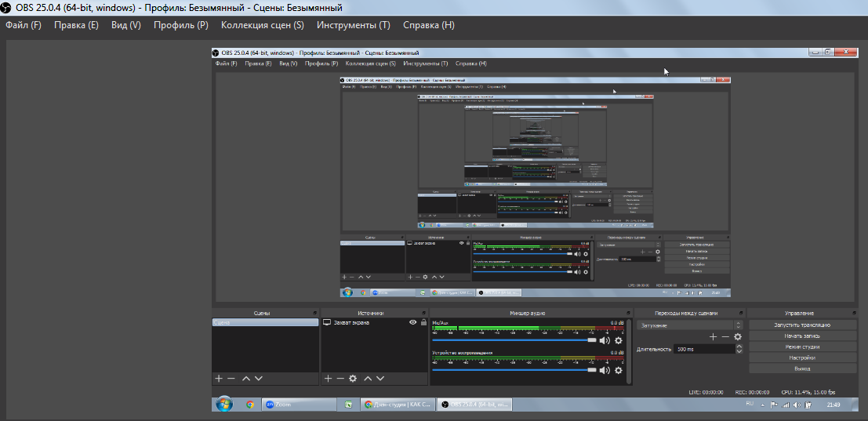The width and height of the screenshot is (868, 421).
Task: Click the Mic/Aux green level meter in the largest mixer
Action: pyautogui.click(x=528, y=328)
